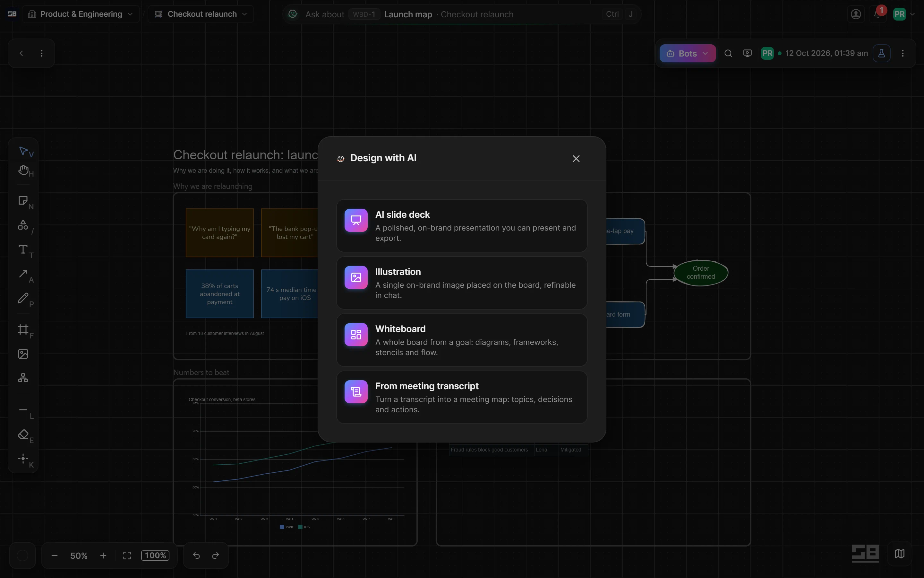The width and height of the screenshot is (924, 578).
Task: Go back using the left chevron
Action: pos(21,53)
